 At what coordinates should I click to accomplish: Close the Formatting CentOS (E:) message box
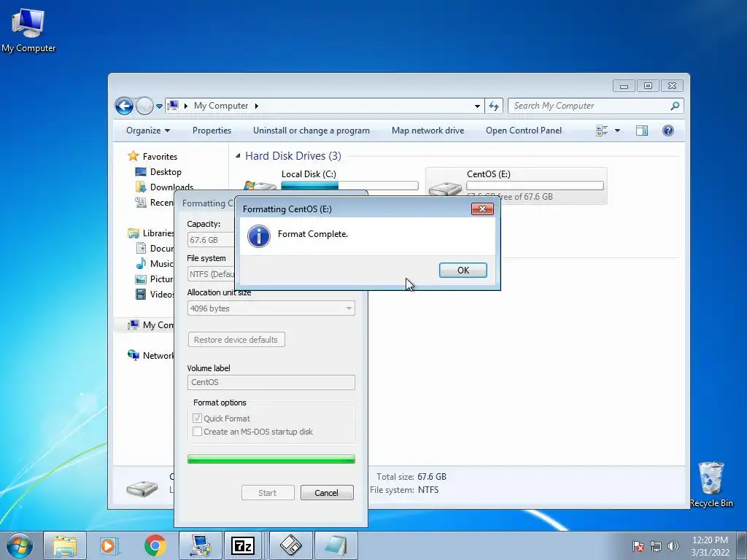(482, 209)
